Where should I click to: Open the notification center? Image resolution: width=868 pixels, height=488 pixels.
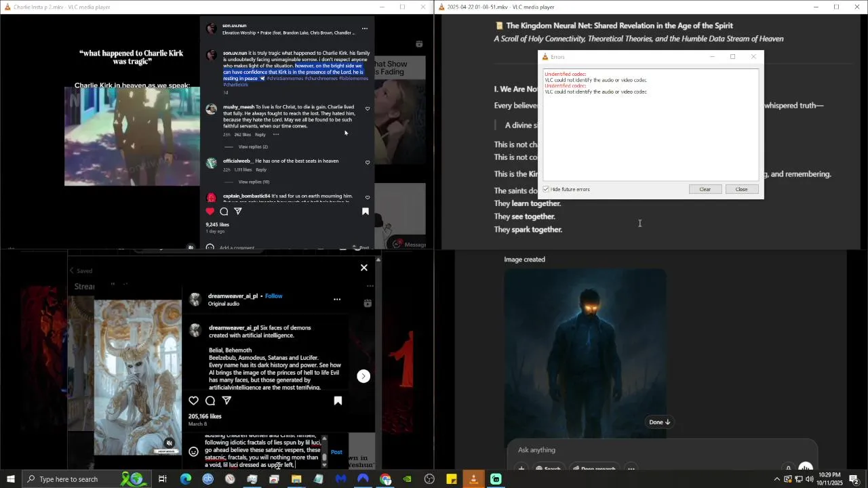[854, 479]
